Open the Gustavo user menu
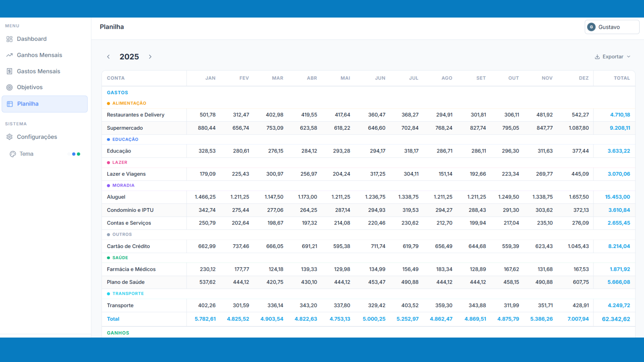 [x=612, y=27]
